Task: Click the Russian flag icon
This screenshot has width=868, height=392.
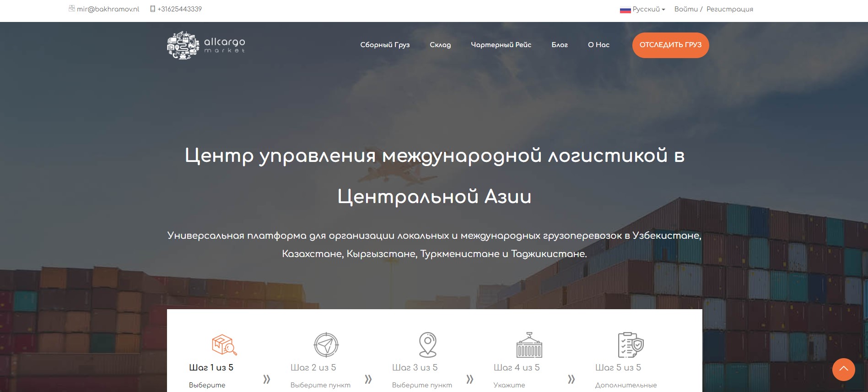Action: [x=625, y=10]
